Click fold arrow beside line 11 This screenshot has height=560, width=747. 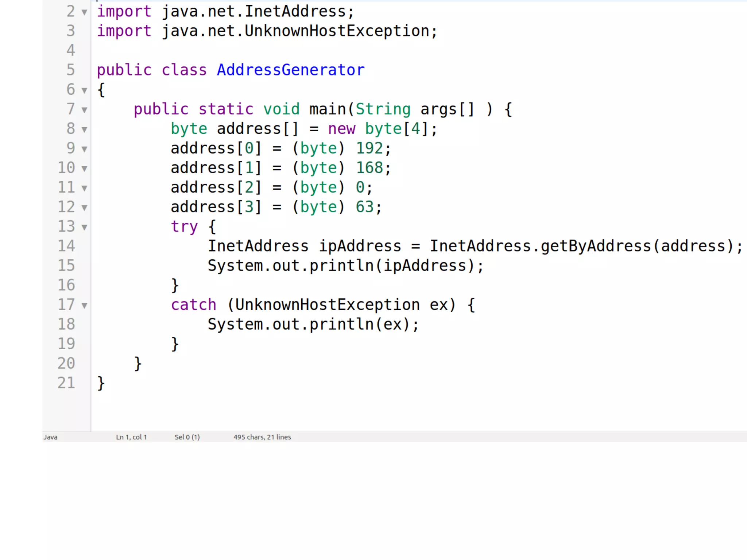tap(84, 188)
